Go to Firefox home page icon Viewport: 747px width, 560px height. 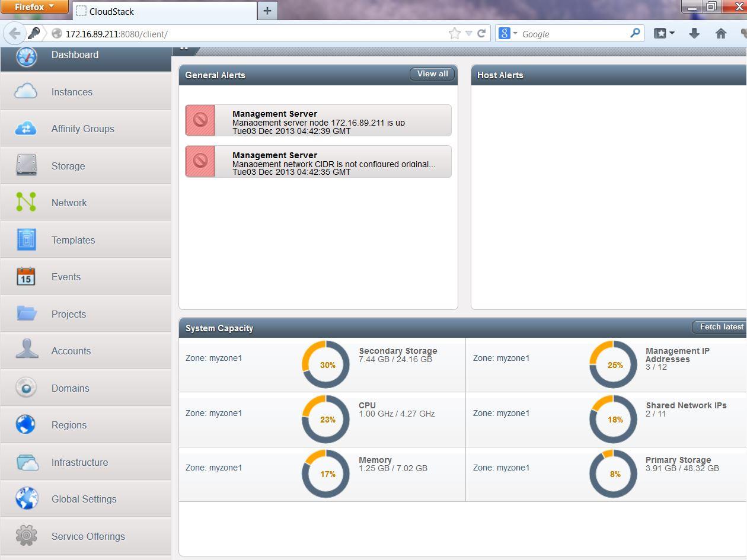click(721, 34)
